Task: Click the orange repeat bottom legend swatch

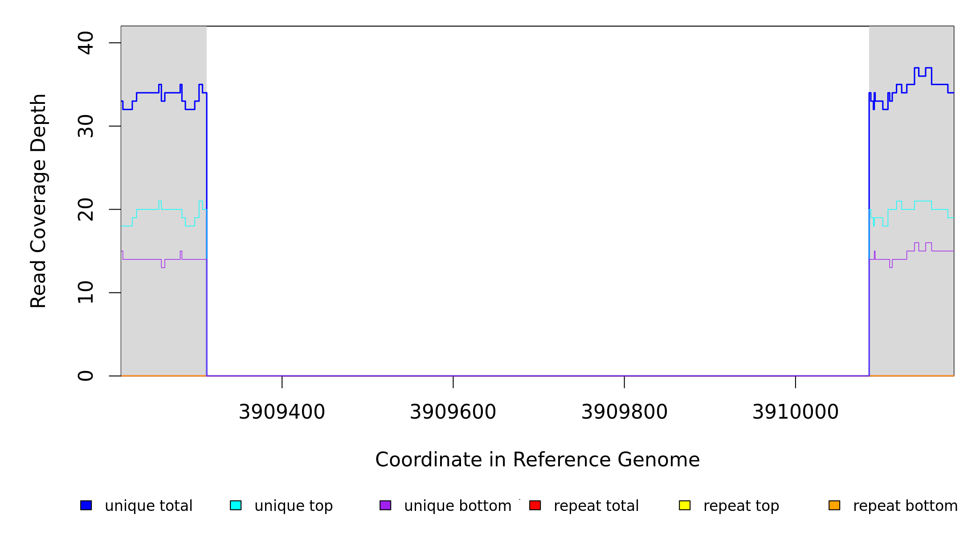Action: [834, 505]
